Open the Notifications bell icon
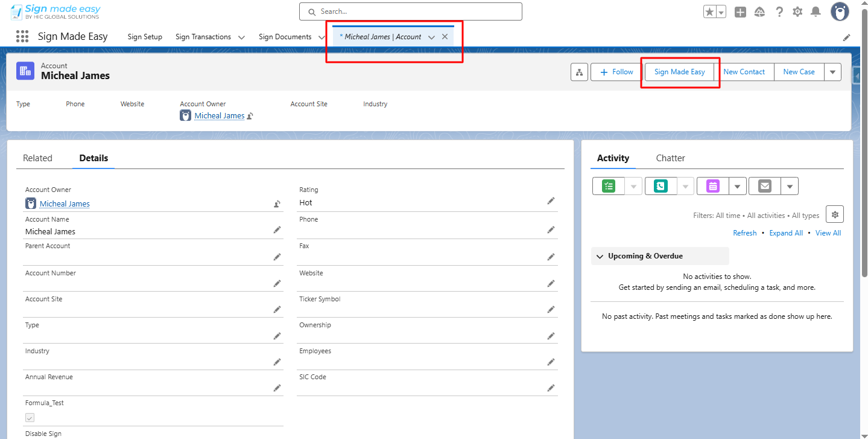Viewport: 868px width, 439px height. (816, 12)
